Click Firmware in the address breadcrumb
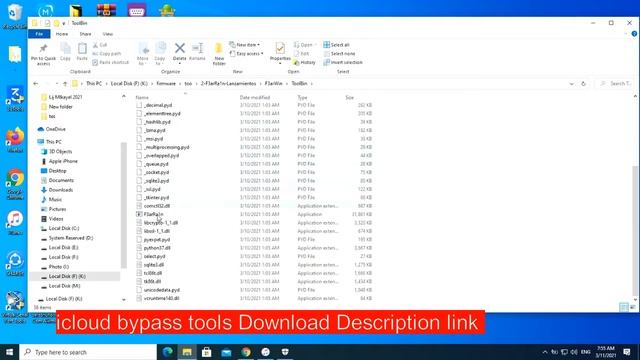 (166, 84)
